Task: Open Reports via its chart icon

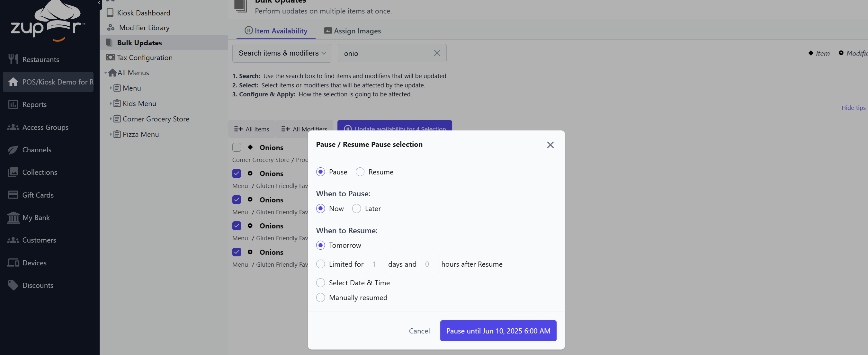Action: coord(13,104)
